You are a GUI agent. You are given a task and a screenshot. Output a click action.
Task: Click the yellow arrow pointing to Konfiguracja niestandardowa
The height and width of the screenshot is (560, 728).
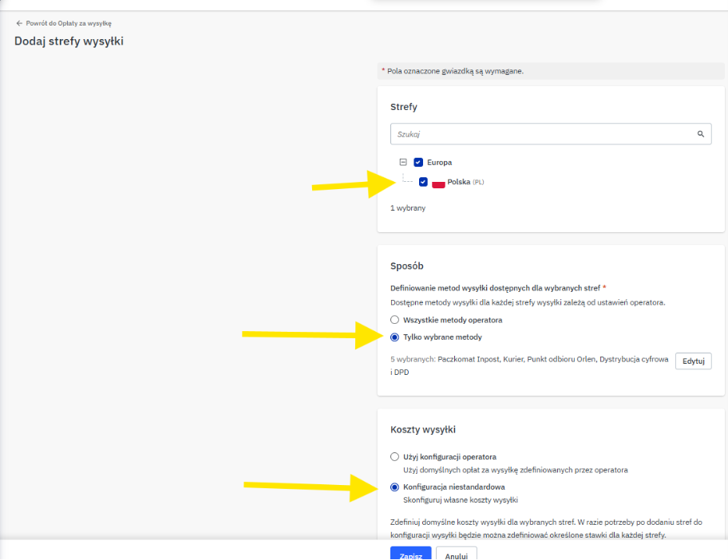point(311,486)
